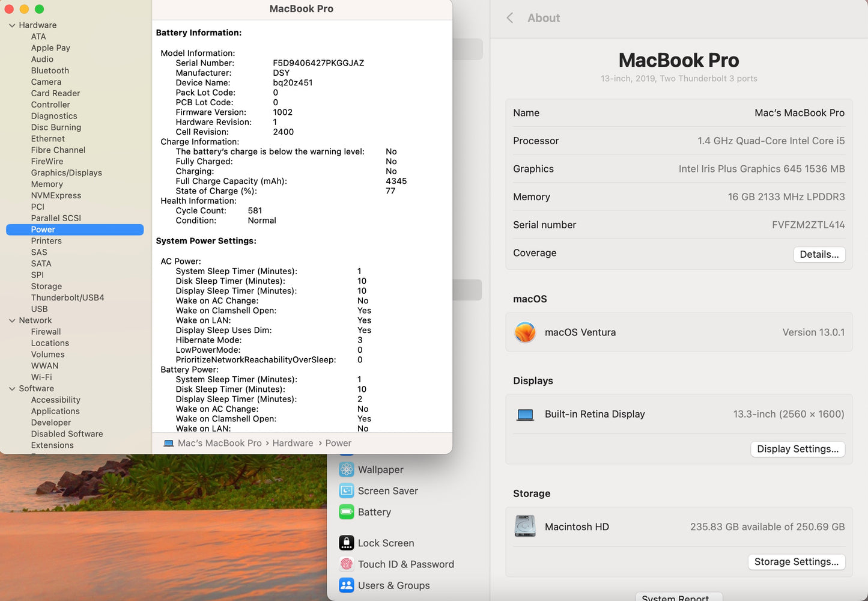Collapse the Software section
The width and height of the screenshot is (868, 601).
(x=11, y=388)
